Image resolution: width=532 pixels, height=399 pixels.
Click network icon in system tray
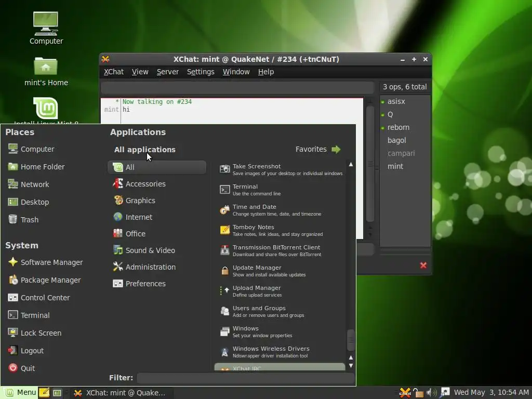444,392
